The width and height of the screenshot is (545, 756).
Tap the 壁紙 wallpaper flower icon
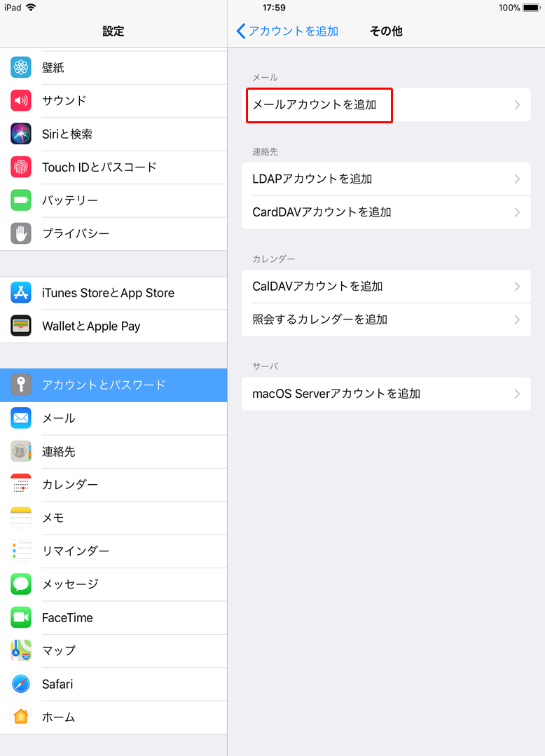[x=21, y=67]
